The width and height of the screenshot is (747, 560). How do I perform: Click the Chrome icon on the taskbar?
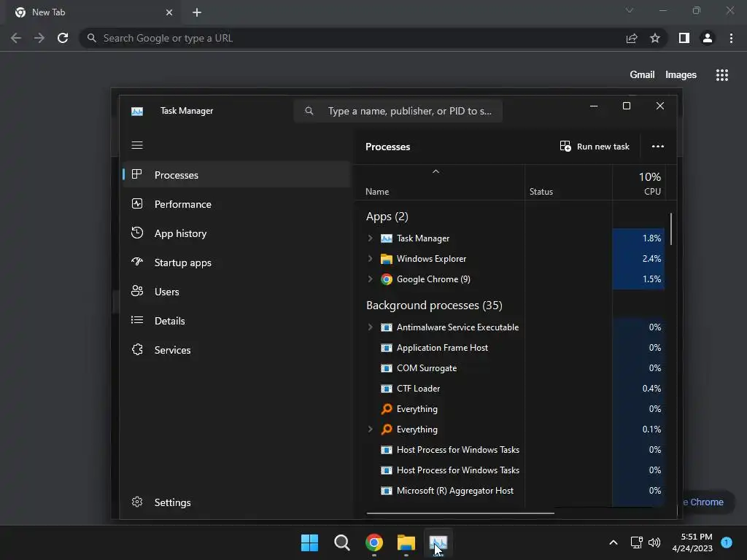[374, 542]
